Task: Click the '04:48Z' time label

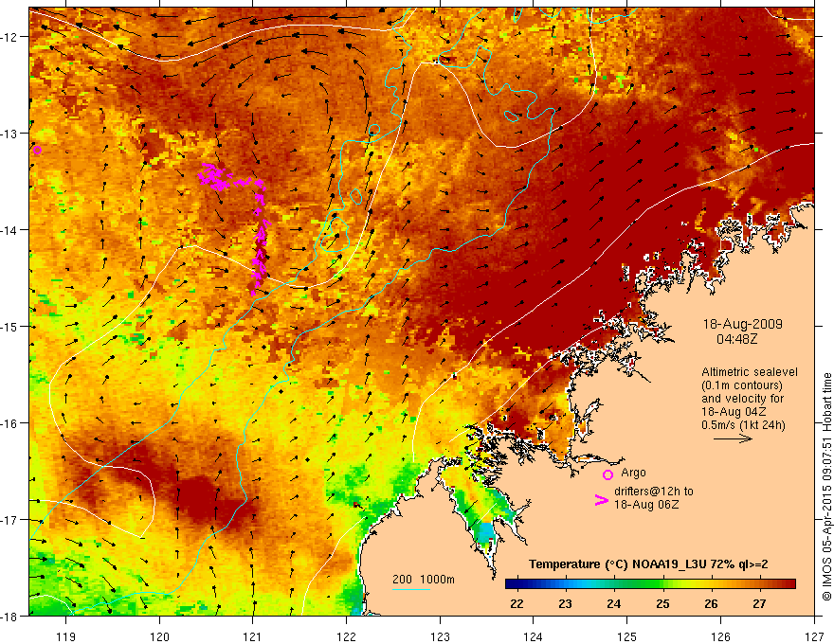Action: pyautogui.click(x=736, y=339)
